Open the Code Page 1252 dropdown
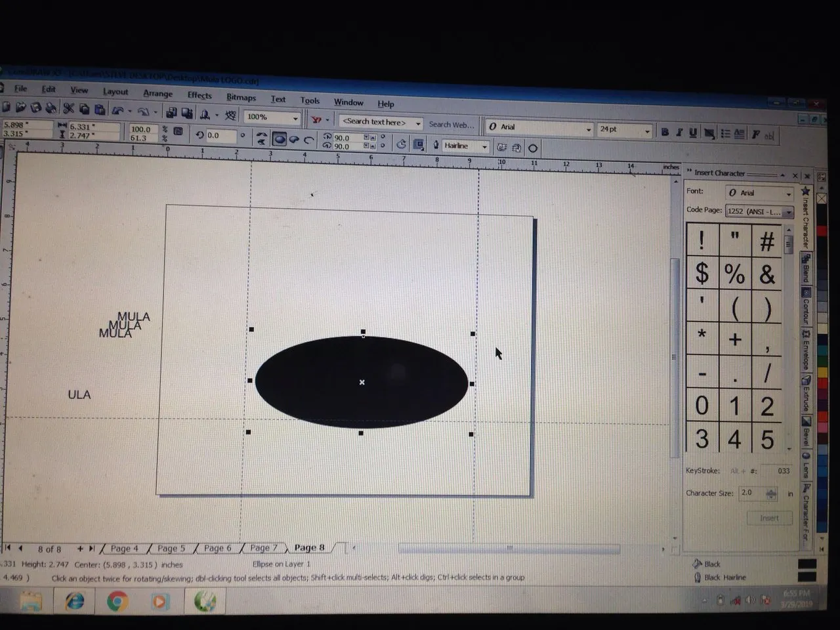 point(788,212)
